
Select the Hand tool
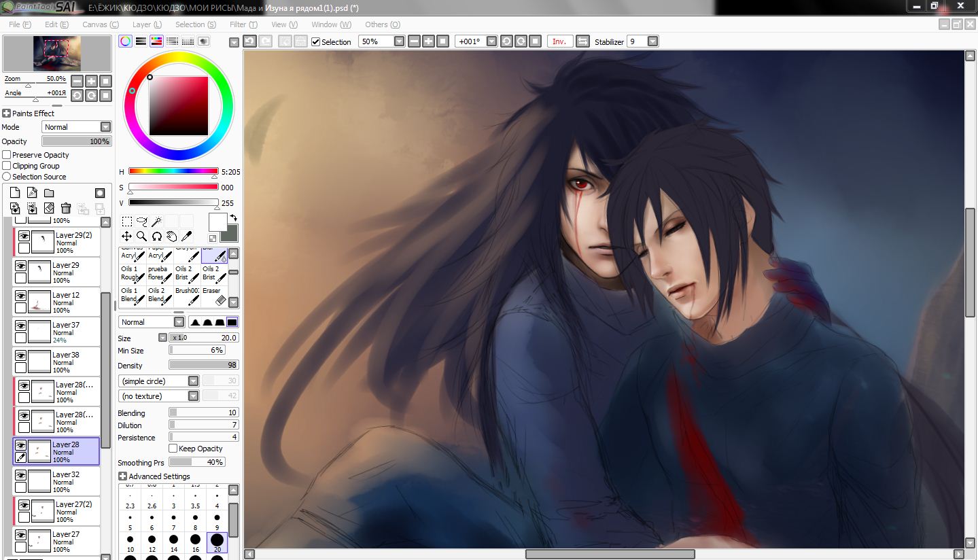172,237
